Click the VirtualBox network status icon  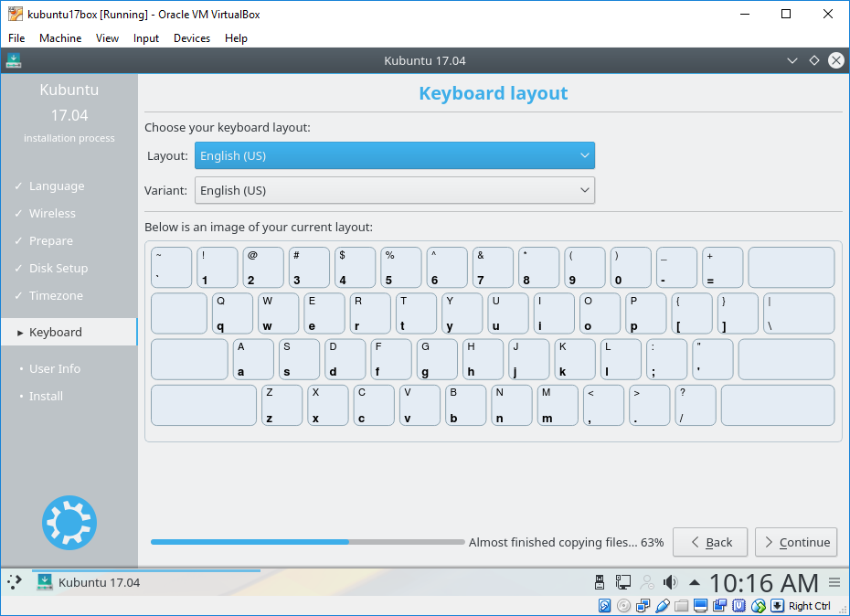643,606
